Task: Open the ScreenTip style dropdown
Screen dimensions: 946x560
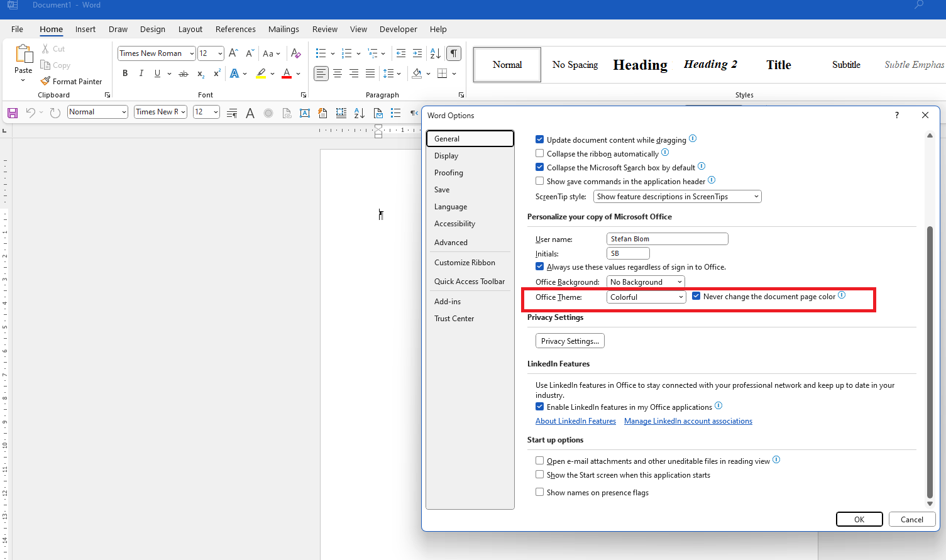Action: coord(756,196)
